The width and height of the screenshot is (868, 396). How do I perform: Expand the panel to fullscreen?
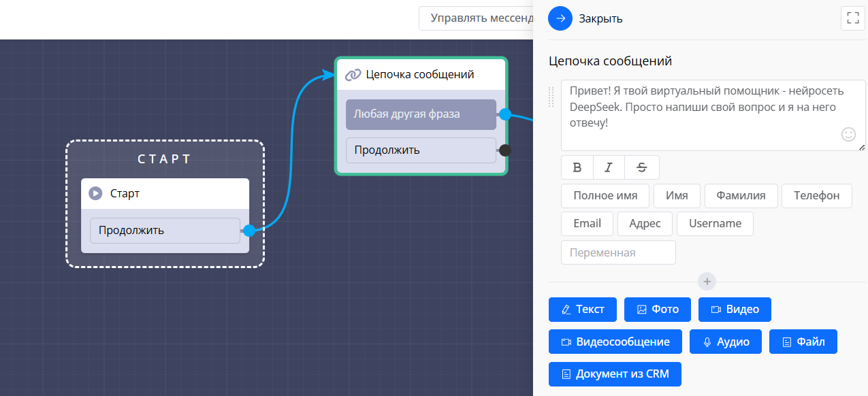852,18
